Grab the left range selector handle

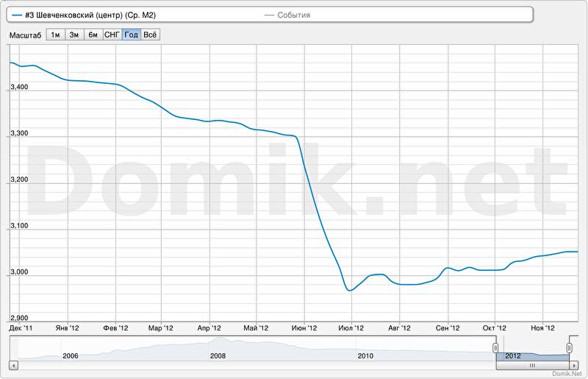[495, 347]
